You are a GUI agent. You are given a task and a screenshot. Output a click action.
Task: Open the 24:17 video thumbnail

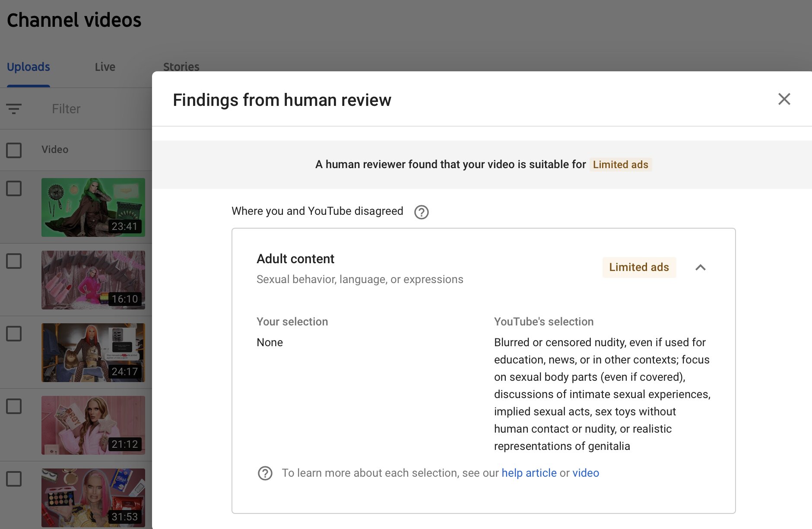93,353
